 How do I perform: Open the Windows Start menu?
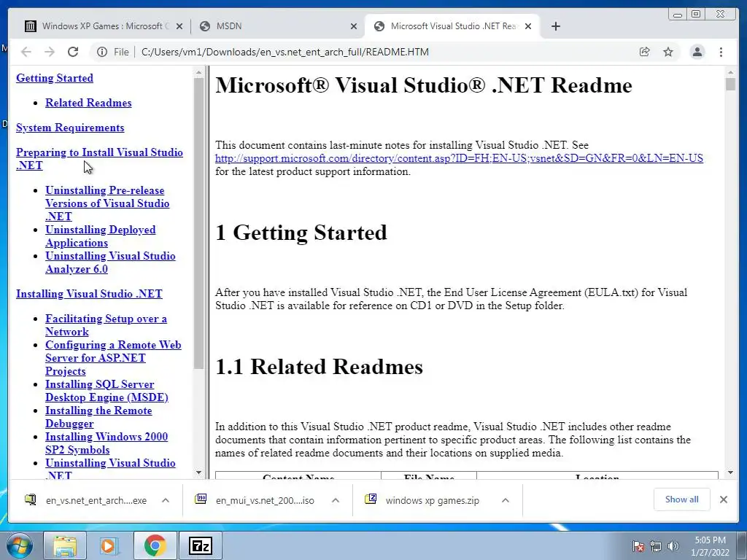[x=20, y=545]
